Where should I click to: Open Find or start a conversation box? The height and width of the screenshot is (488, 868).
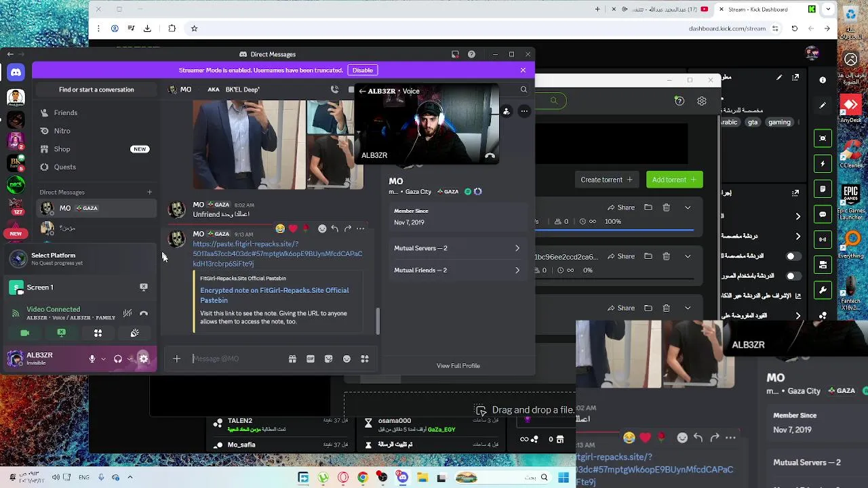tap(96, 89)
